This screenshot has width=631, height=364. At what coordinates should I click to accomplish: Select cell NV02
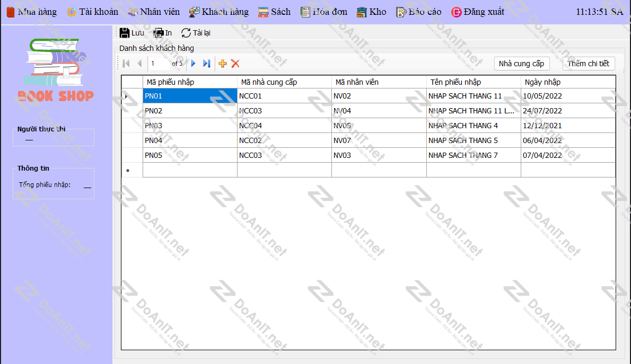pos(379,96)
